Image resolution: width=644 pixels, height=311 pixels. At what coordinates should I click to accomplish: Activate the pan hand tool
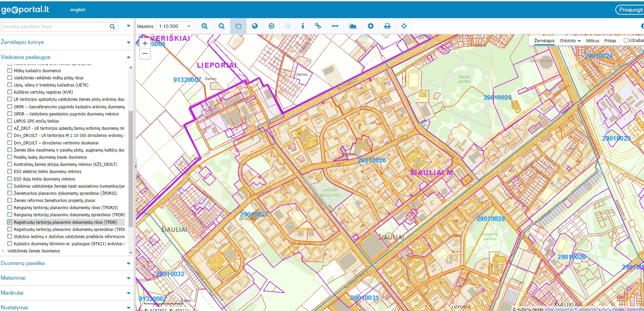pos(238,26)
